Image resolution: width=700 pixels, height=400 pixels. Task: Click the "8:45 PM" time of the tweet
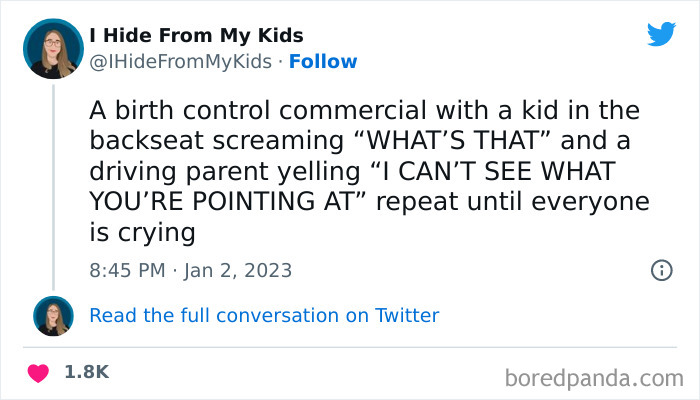point(125,270)
